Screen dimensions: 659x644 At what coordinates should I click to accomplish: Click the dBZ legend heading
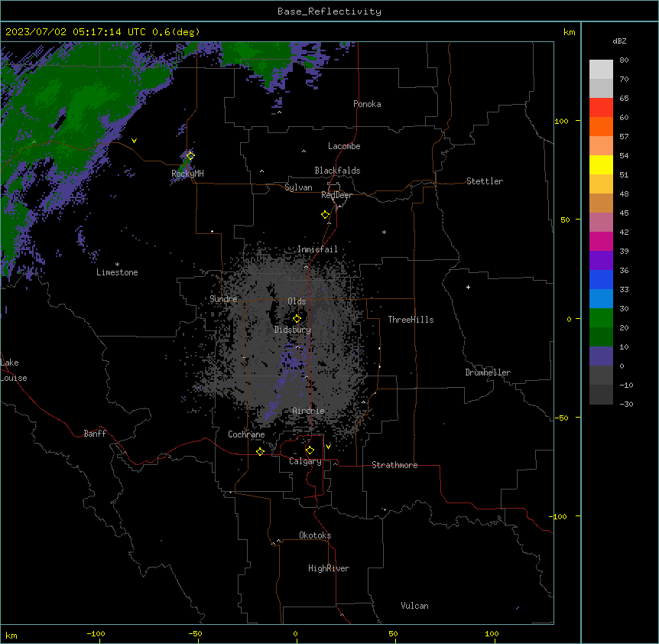click(x=619, y=41)
